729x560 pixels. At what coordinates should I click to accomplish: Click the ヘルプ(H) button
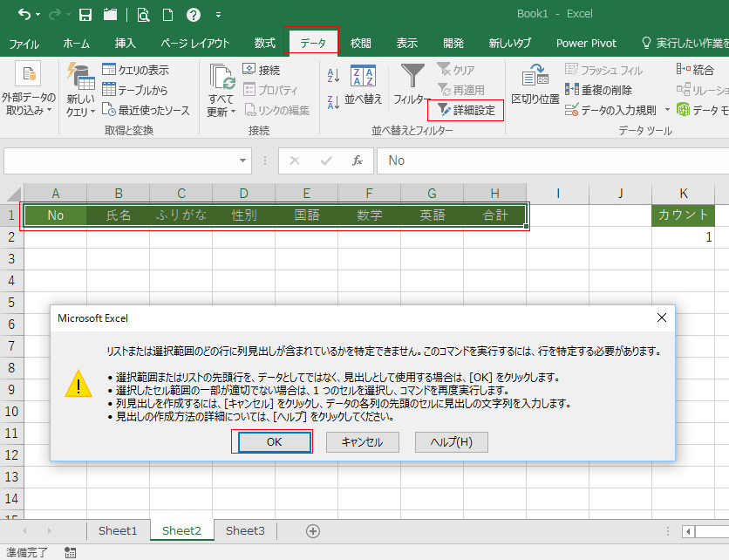(451, 441)
